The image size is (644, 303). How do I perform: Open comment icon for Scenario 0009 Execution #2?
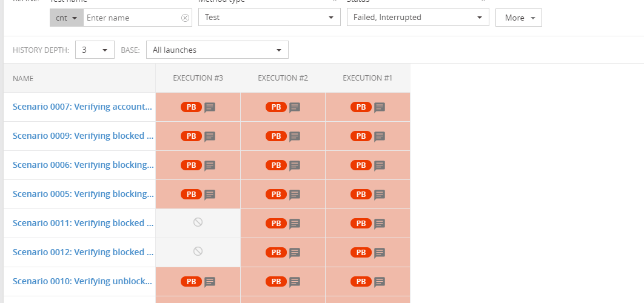click(295, 137)
